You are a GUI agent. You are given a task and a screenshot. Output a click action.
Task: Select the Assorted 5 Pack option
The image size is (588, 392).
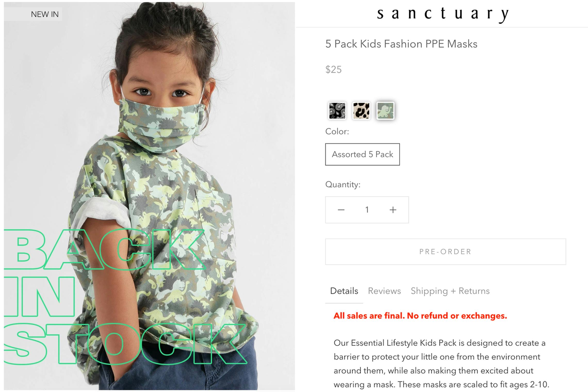(362, 154)
